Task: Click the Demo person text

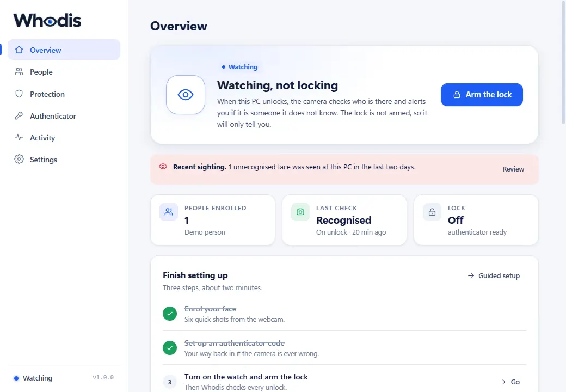Action: pos(205,232)
